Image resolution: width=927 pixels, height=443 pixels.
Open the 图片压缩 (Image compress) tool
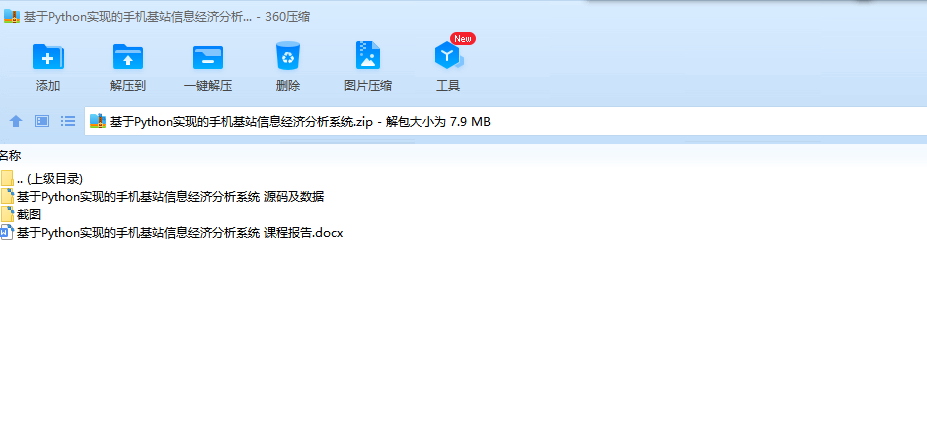(368, 56)
